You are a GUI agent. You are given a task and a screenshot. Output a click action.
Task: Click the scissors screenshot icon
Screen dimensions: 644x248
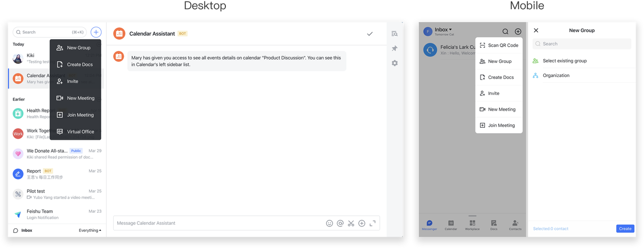tap(351, 223)
